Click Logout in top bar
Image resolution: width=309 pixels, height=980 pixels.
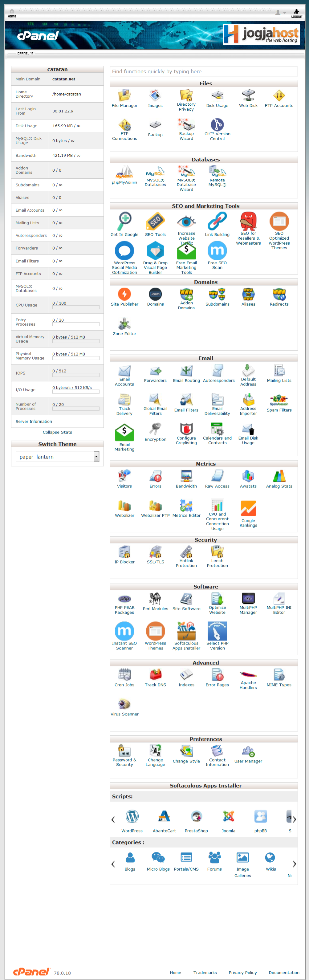[x=296, y=13]
